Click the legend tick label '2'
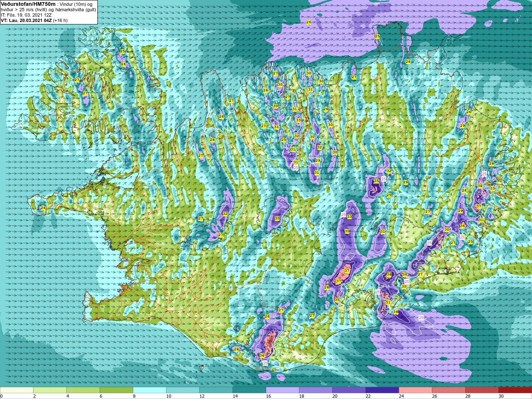 [x=34, y=396]
